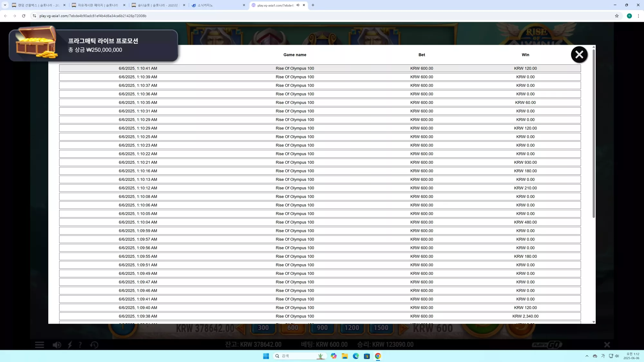The height and width of the screenshot is (362, 644).
Task: Switch to the 랜덤 선물박스 tab
Action: click(39, 5)
